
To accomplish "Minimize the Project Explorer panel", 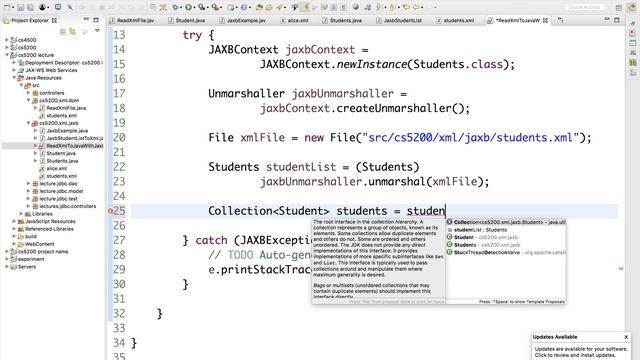I will [86, 19].
